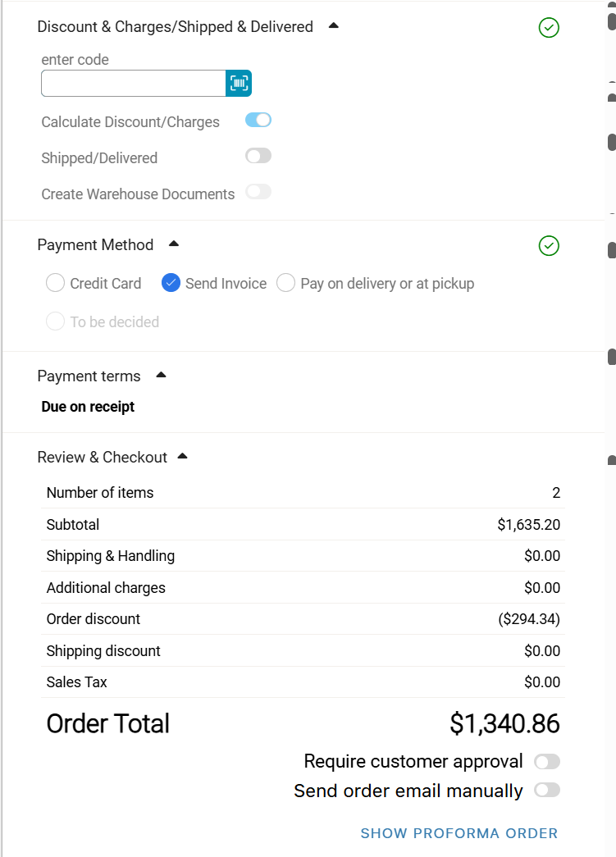616x857 pixels.
Task: Click SHOW PROFORMA ORDER link
Action: [x=459, y=833]
